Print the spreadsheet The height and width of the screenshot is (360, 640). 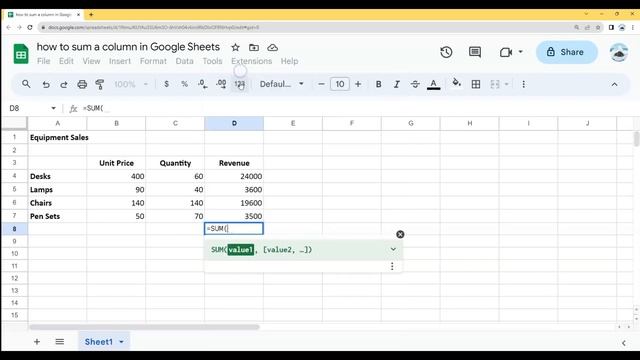click(x=82, y=84)
